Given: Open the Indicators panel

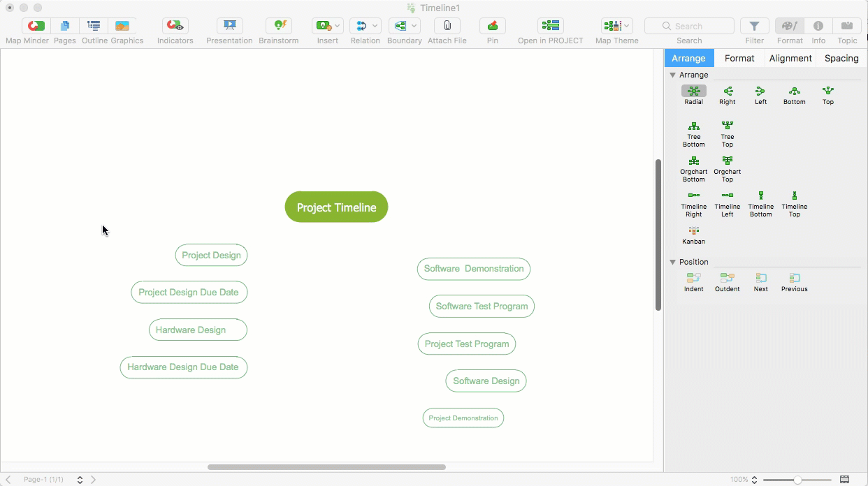Looking at the screenshot, I should 175,26.
